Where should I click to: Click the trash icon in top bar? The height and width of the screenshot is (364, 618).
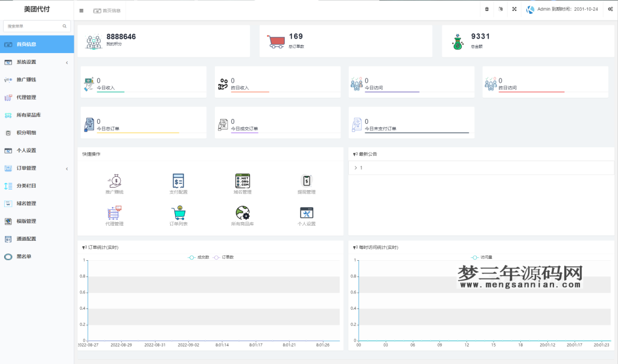click(x=487, y=10)
